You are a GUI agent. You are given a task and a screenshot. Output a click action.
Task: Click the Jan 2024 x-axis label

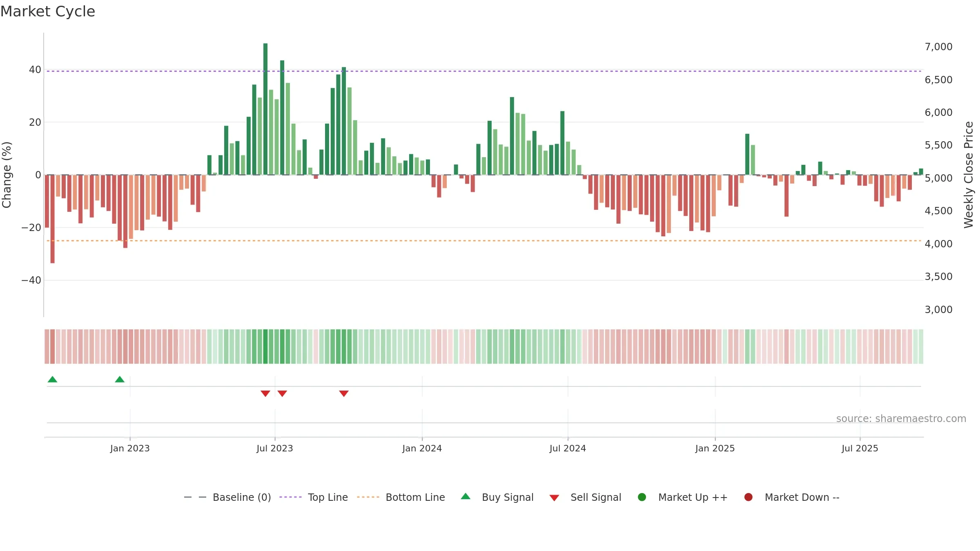click(x=422, y=448)
